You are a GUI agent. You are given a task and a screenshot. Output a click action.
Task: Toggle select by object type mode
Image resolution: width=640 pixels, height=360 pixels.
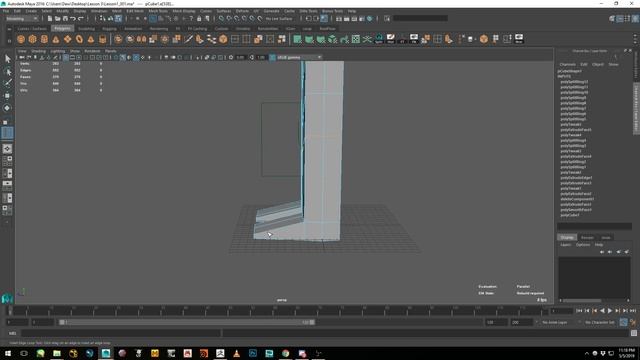point(110,18)
